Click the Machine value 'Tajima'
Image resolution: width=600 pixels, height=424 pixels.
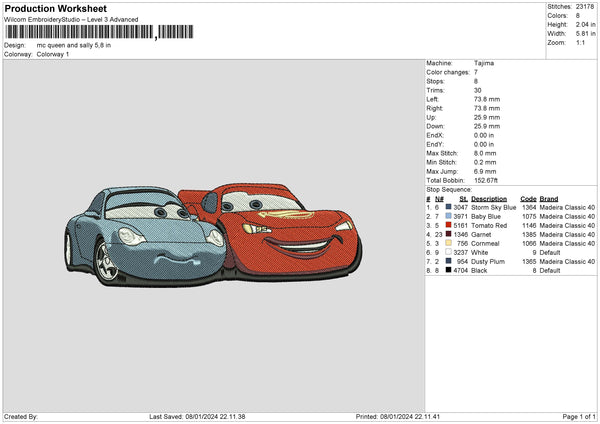click(x=484, y=63)
